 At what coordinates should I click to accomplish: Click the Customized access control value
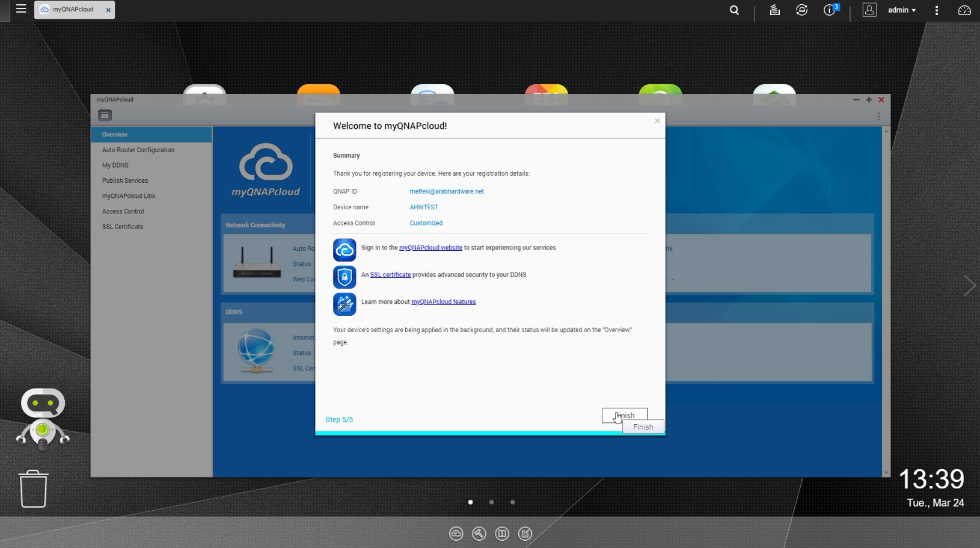click(x=426, y=223)
